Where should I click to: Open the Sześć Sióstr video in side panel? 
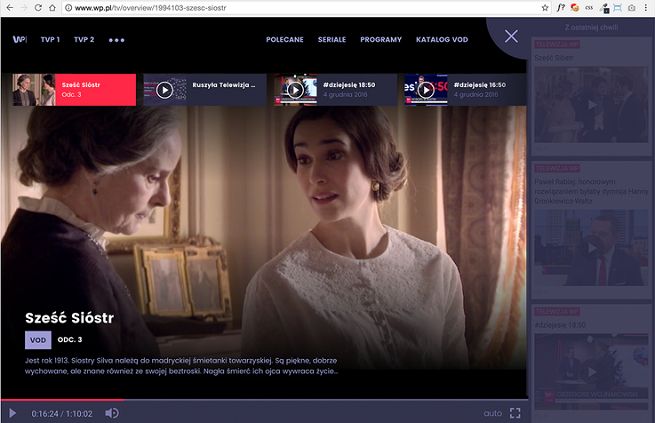(x=591, y=104)
